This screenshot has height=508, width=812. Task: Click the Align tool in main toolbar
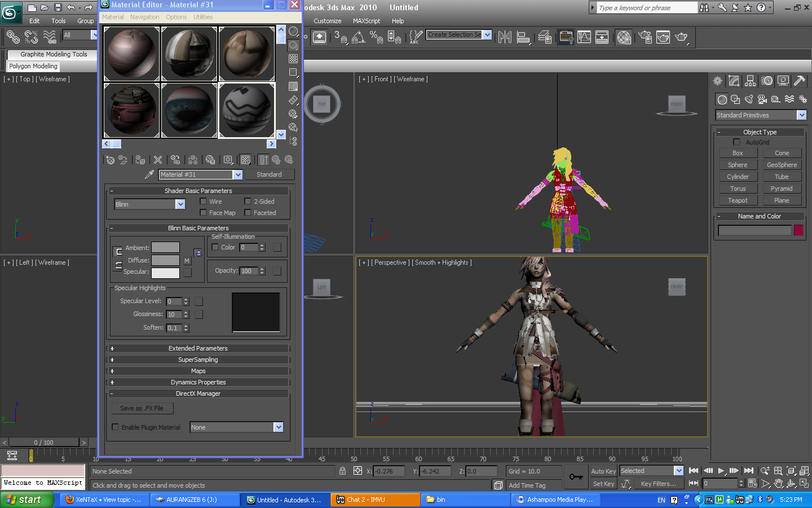tap(524, 37)
